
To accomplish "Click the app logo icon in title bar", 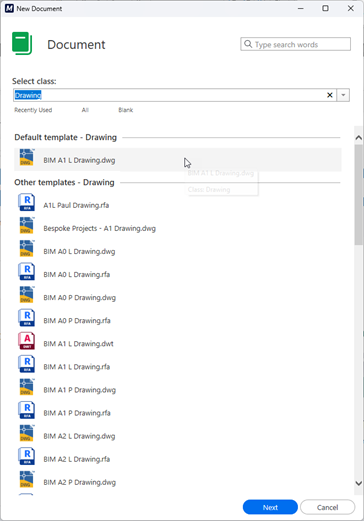I will point(9,8).
